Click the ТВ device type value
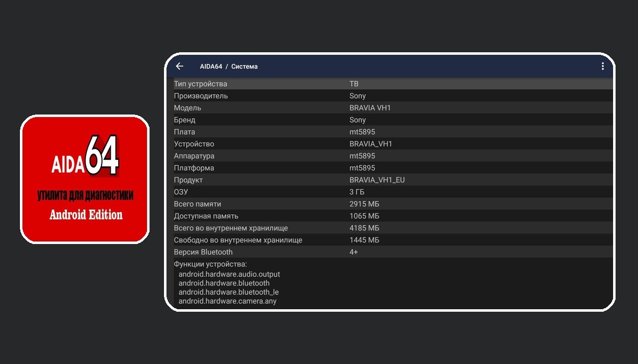The image size is (638, 364). [x=354, y=84]
